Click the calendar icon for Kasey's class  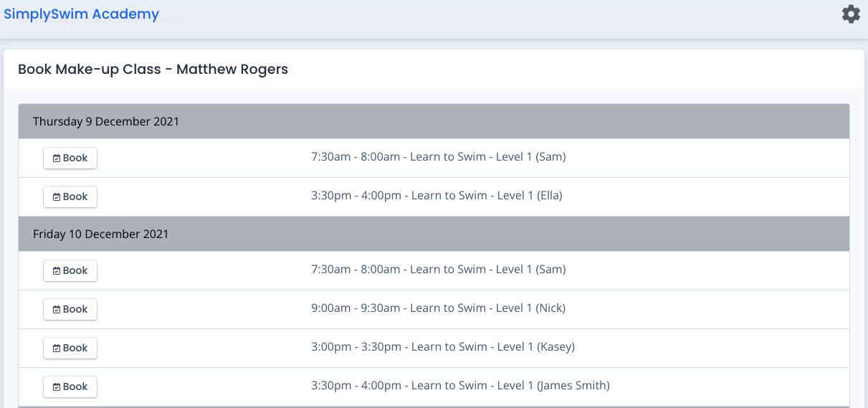click(x=57, y=348)
